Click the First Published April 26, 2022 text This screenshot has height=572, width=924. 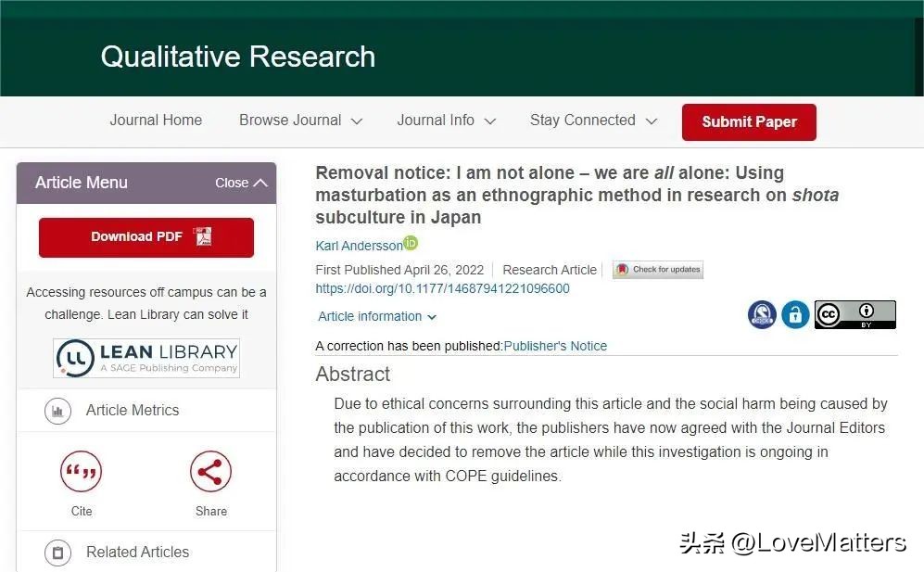coord(399,270)
